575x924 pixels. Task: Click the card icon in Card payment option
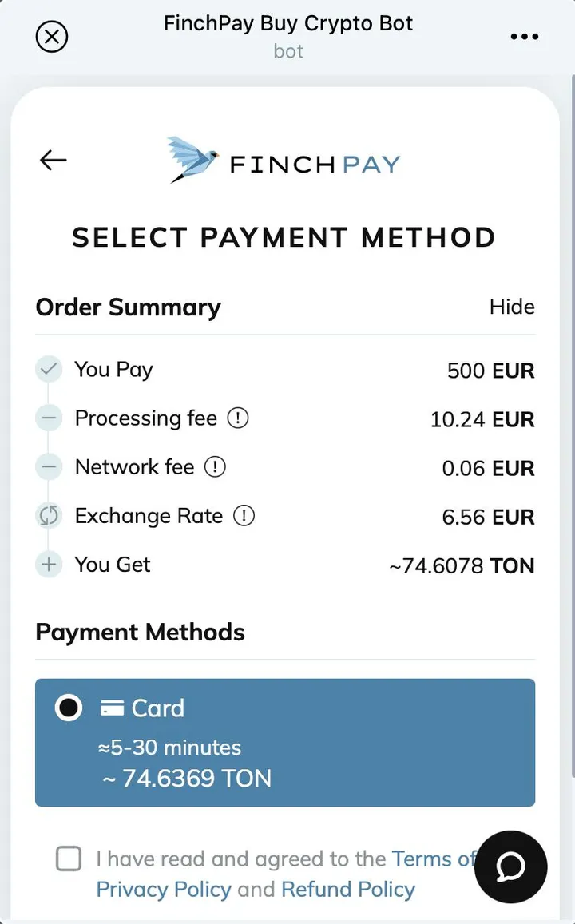point(111,708)
